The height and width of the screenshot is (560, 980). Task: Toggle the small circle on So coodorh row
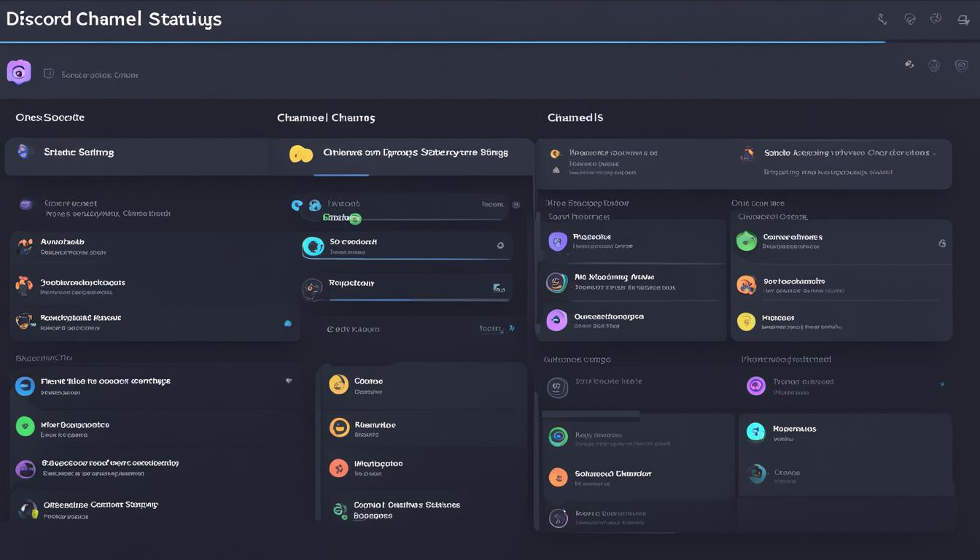point(500,246)
